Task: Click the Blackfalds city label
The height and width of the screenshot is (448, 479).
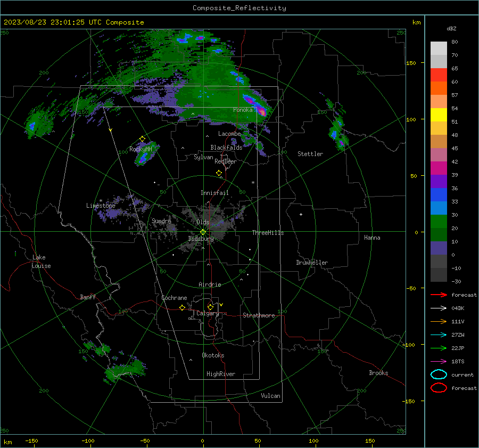Action: point(226,148)
